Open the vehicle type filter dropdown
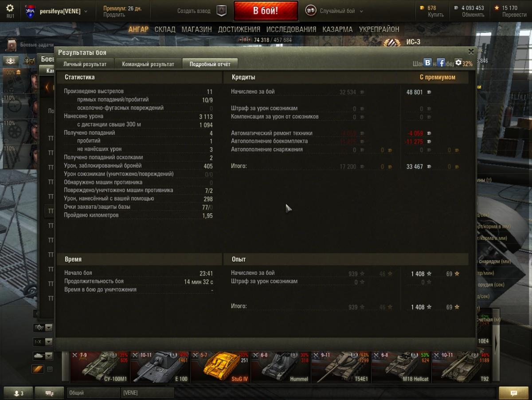 pos(43,356)
